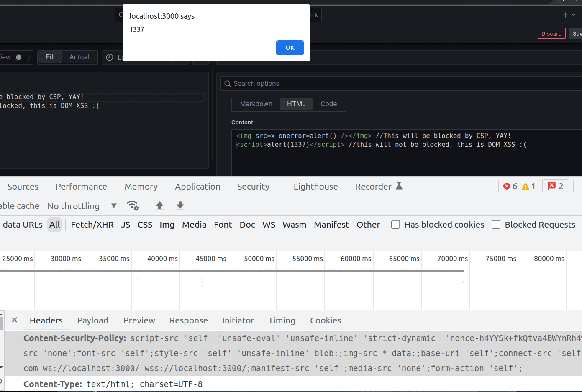Image resolution: width=582 pixels, height=392 pixels.
Task: Open network conditions wifi-gear icon
Action: point(133,206)
